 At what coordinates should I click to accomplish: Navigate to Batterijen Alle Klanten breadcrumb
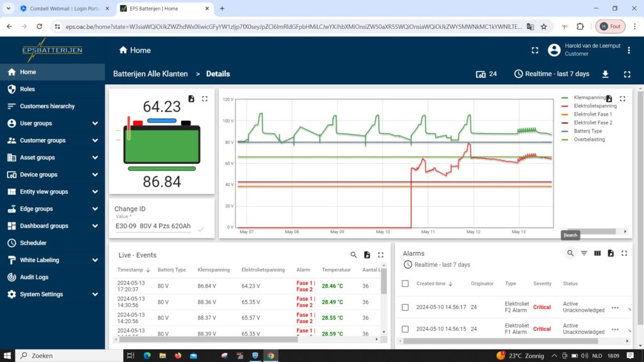(x=150, y=74)
